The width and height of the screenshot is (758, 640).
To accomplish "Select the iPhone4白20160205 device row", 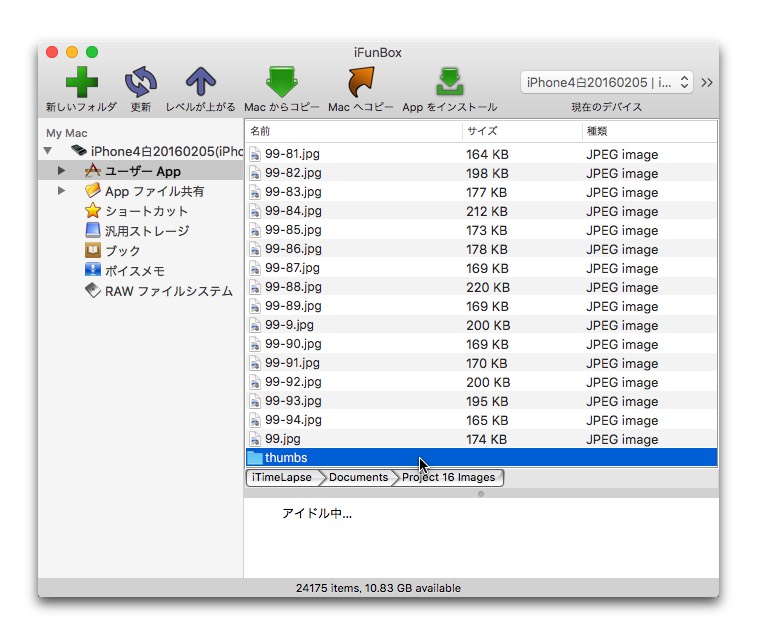I will [141, 151].
